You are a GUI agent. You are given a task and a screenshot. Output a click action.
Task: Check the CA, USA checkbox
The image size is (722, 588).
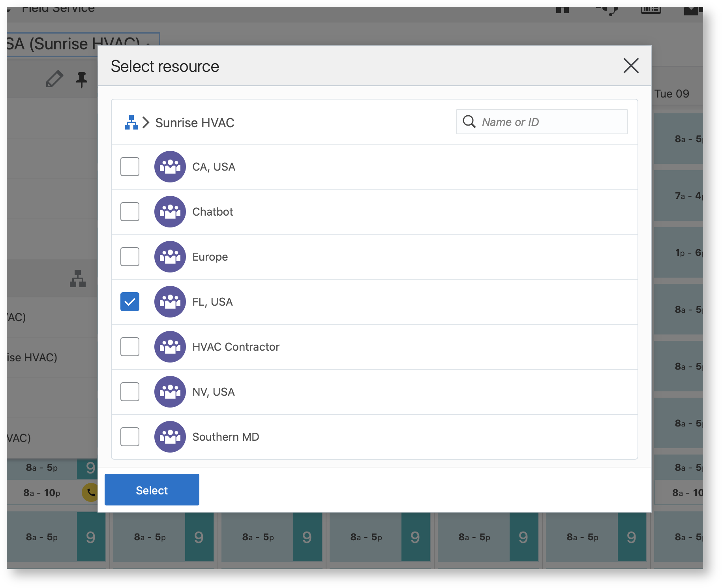130,167
